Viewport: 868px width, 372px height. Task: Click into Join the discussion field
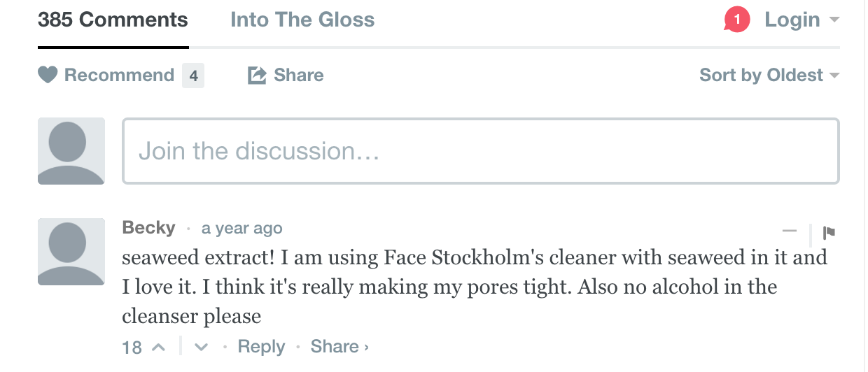481,151
